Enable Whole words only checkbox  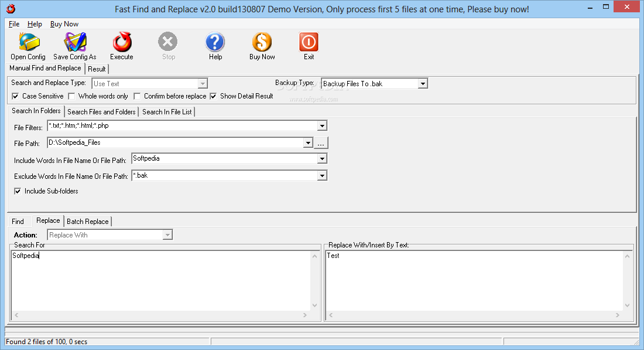(x=71, y=96)
